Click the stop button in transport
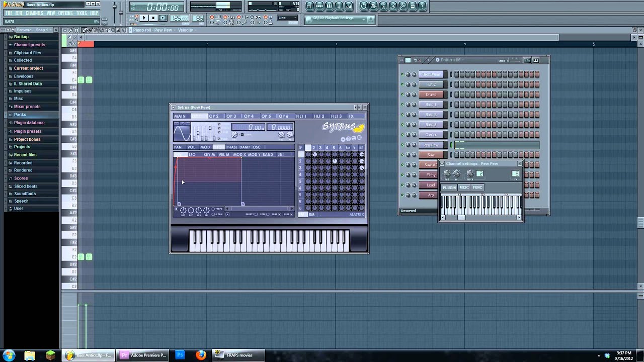This screenshot has height=362, width=644. pos(153,18)
